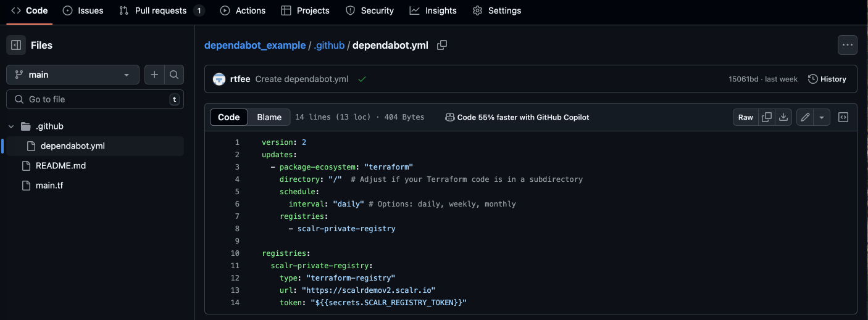This screenshot has width=868, height=320.
Task: Download raw file icon
Action: (x=783, y=117)
